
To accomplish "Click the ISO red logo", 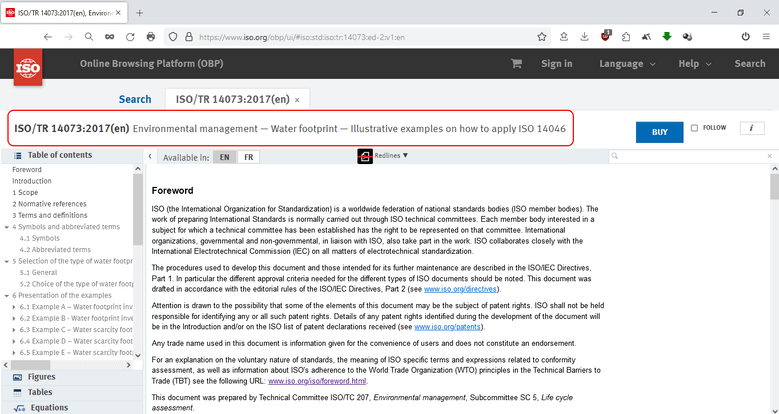I will click(x=28, y=68).
